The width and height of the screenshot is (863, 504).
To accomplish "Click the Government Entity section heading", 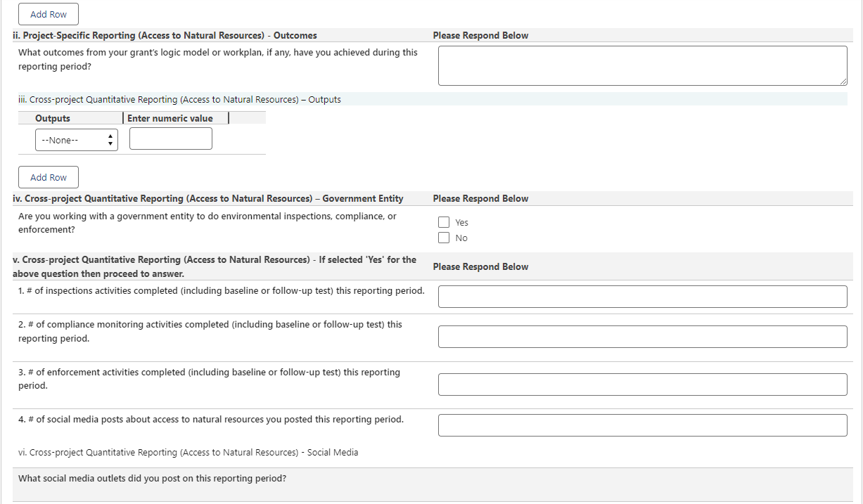I will point(208,198).
